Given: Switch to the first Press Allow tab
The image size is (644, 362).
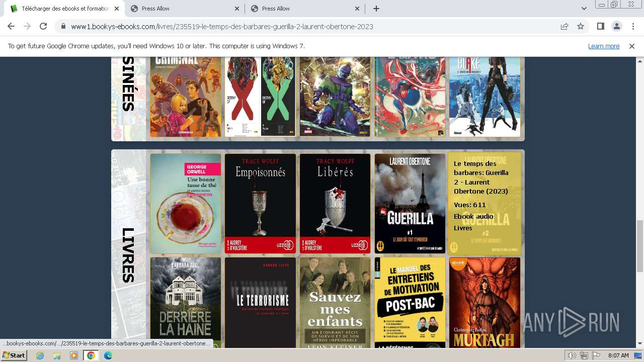Looking at the screenshot, I should pos(185,9).
